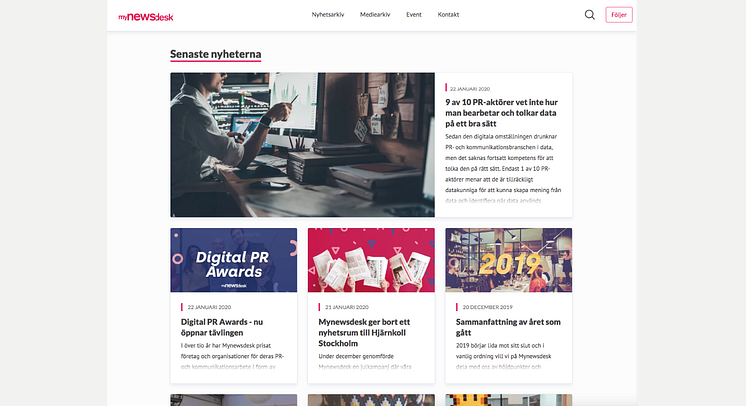Click the 2019 restaurant thumbnail
This screenshot has height=406, width=746.
(x=509, y=260)
